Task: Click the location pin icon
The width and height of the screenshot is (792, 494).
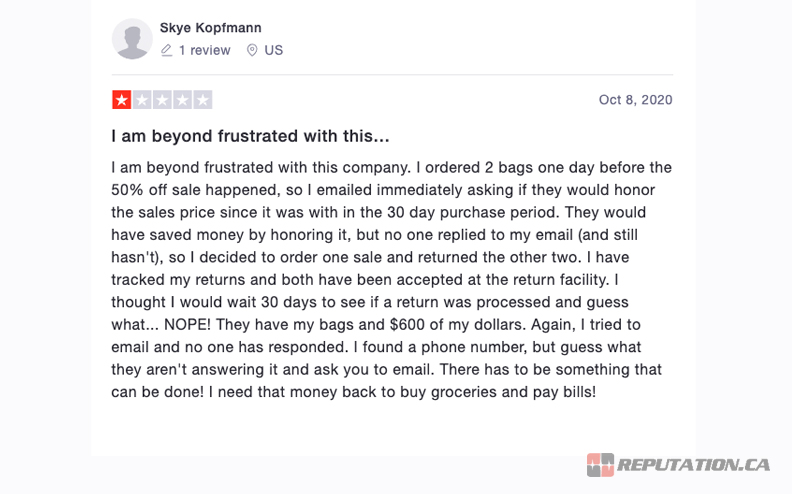Action: 252,50
